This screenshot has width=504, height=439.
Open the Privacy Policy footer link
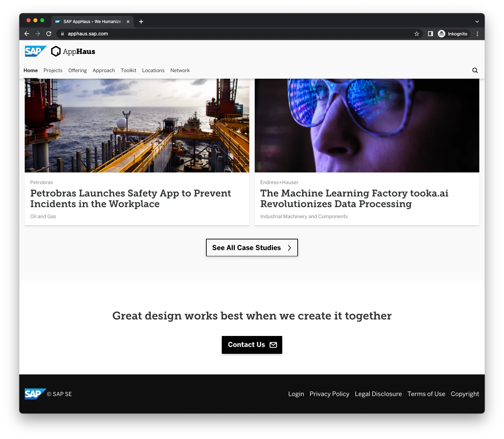[329, 394]
